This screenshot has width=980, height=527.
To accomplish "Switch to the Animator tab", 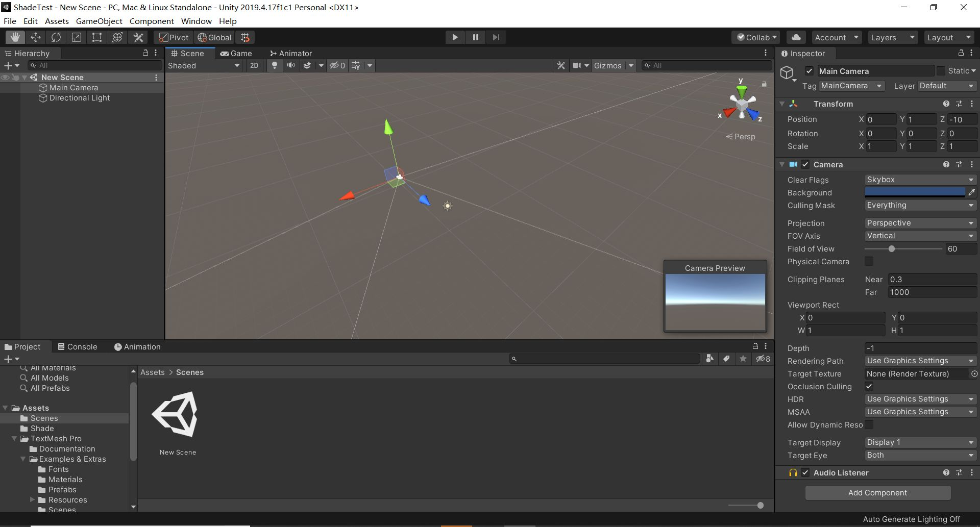I will [x=290, y=53].
